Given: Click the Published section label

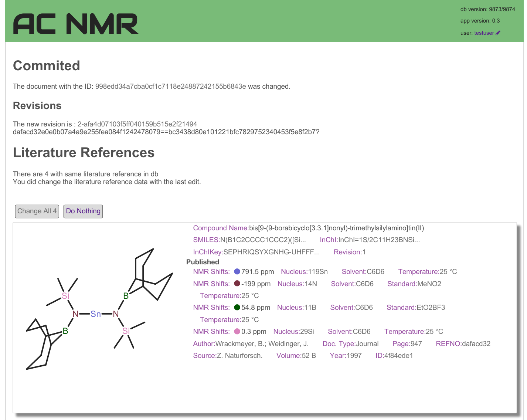Looking at the screenshot, I should click(x=203, y=262).
